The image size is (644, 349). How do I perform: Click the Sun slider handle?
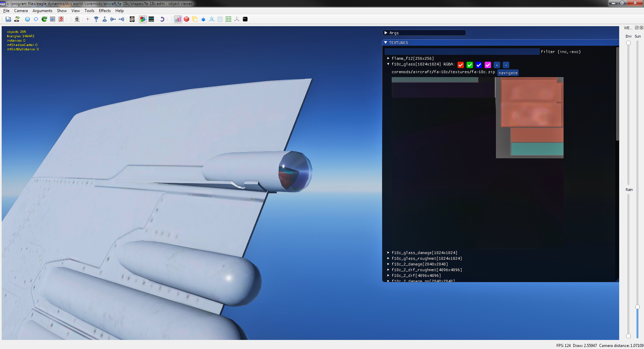637,307
